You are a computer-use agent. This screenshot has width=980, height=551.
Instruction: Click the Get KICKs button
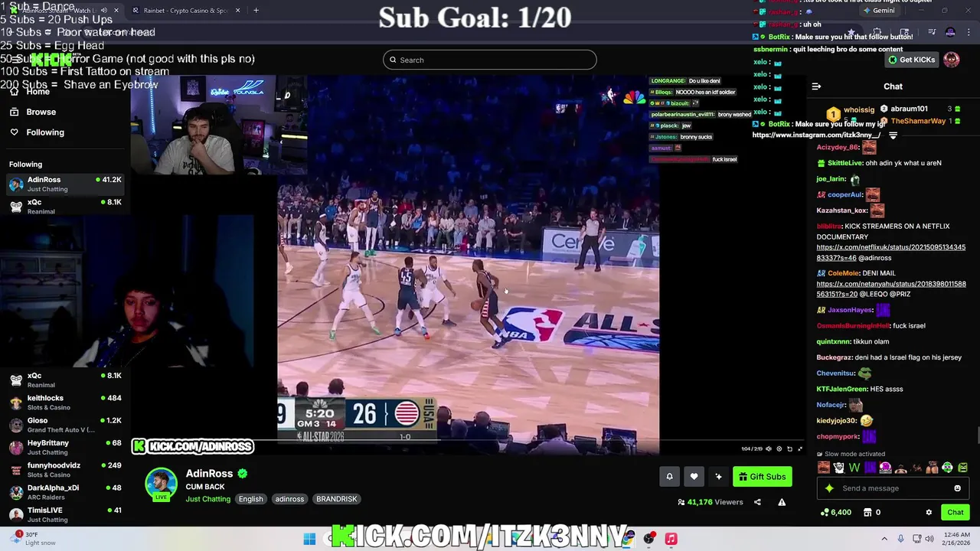[911, 60]
